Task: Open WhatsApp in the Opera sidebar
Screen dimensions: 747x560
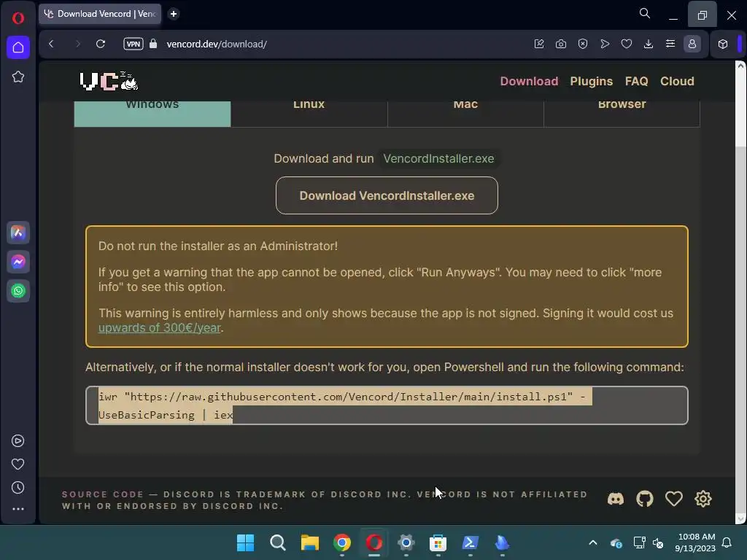Action: click(x=18, y=291)
